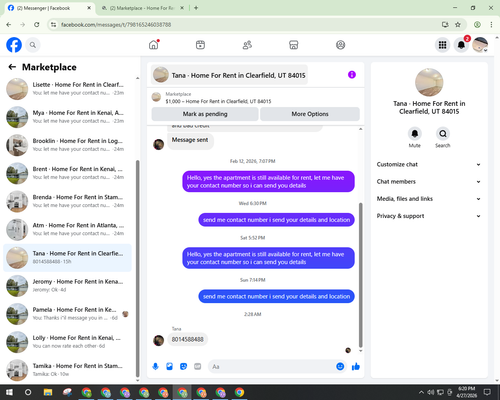Open Brent Home For Rent in Kenai chat
This screenshot has height=400, width=500.
(67, 173)
